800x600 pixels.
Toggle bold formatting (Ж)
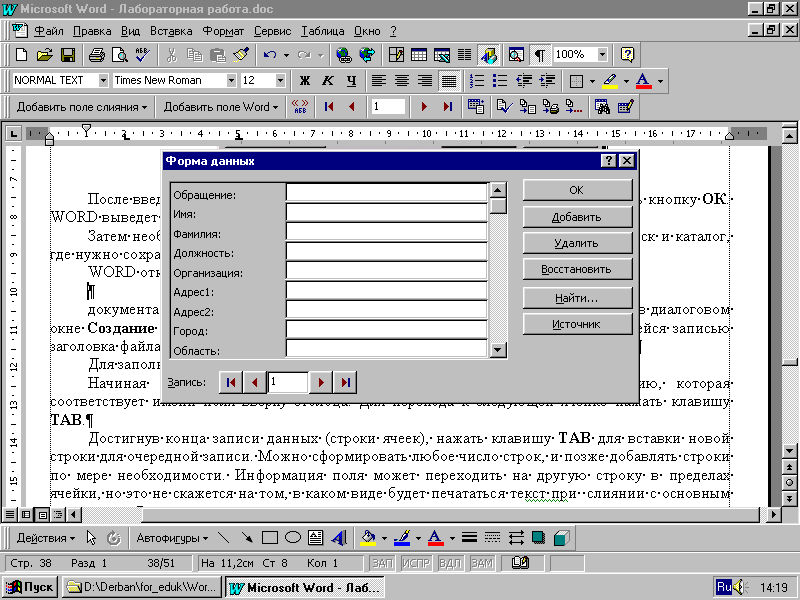point(305,81)
